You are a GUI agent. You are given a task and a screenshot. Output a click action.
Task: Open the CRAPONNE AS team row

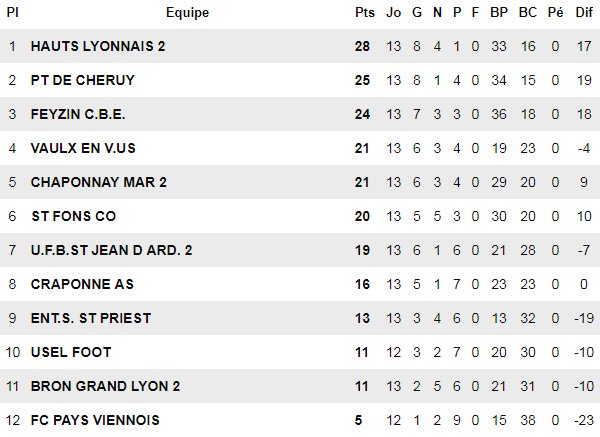click(x=82, y=284)
